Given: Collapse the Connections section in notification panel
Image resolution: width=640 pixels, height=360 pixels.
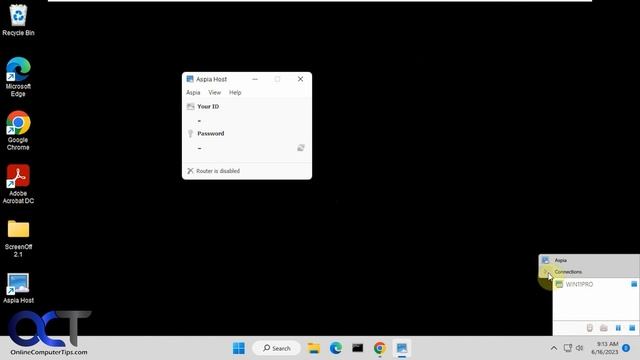Looking at the screenshot, I should point(546,272).
